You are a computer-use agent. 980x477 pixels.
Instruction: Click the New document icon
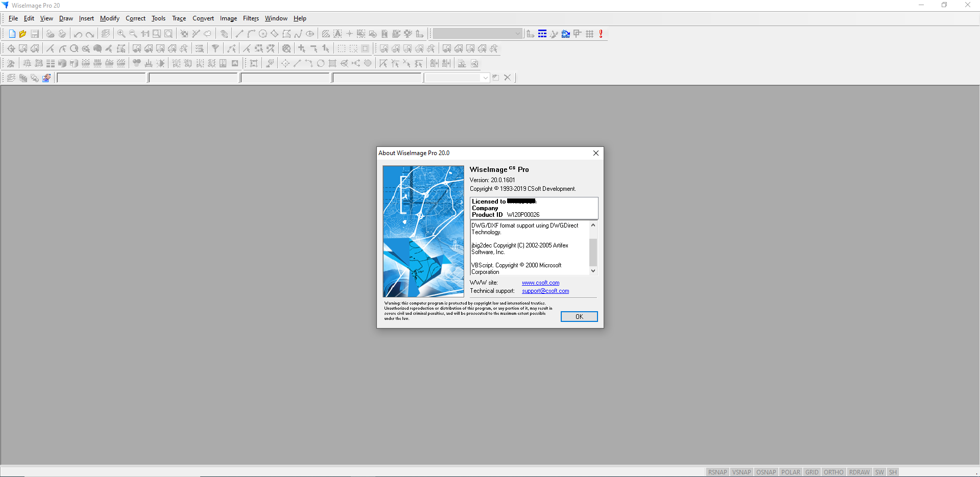pos(12,34)
